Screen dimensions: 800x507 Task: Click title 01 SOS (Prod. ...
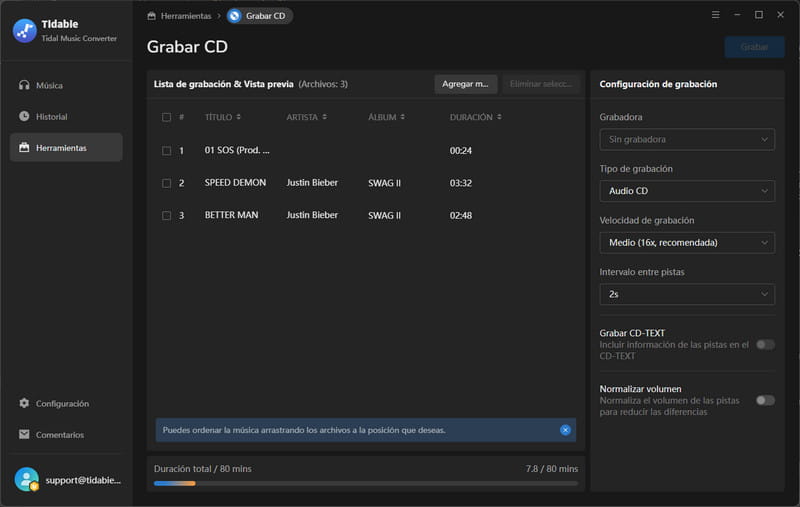point(237,150)
